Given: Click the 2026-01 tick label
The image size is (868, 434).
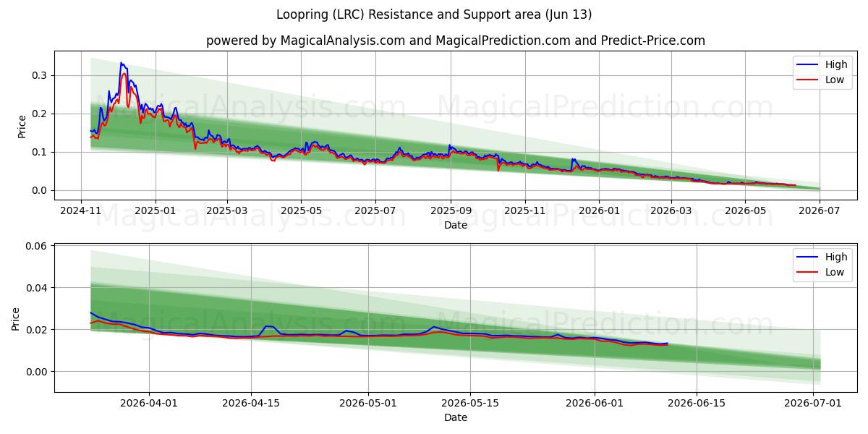Looking at the screenshot, I should pyautogui.click(x=599, y=210).
